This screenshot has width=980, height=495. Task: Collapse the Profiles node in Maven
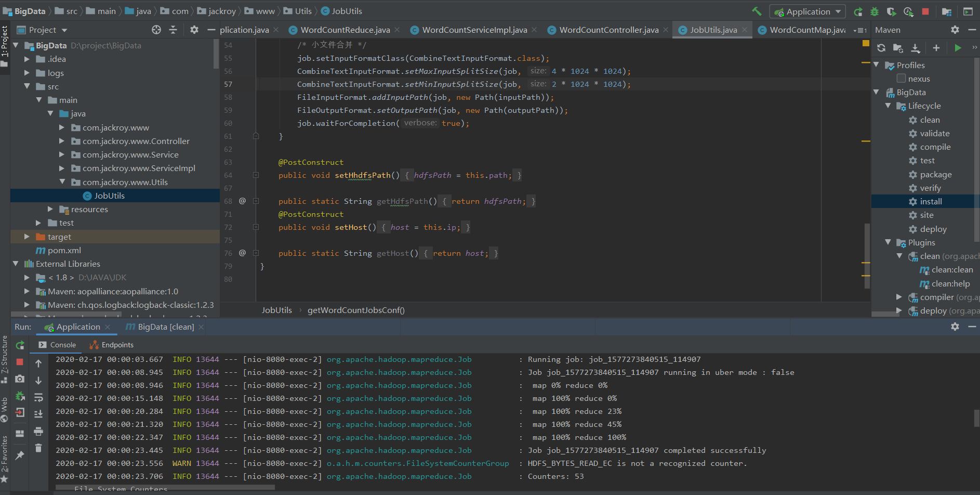pyautogui.click(x=877, y=64)
